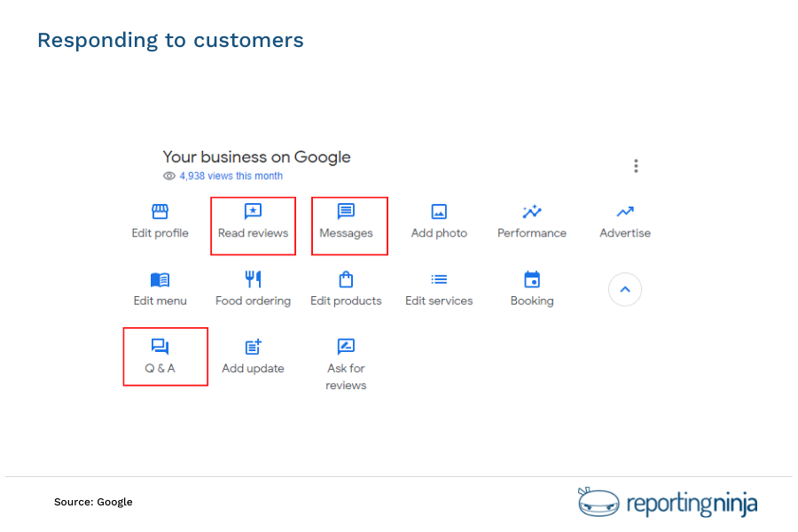The width and height of the screenshot is (798, 532).
Task: Open the Booking calendar icon
Action: 532,279
